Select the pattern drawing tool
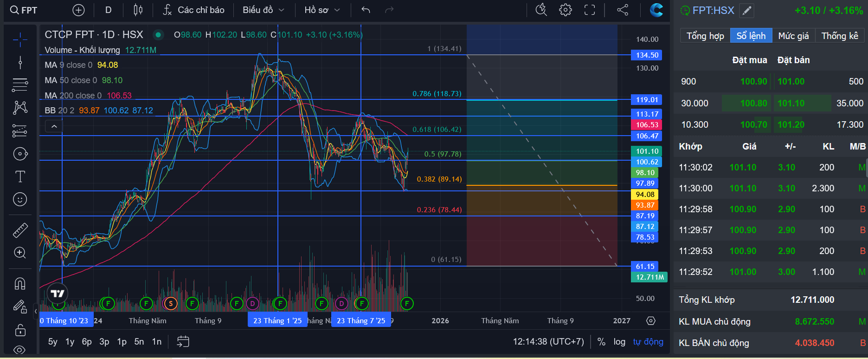The height and width of the screenshot is (359, 868). click(x=20, y=108)
